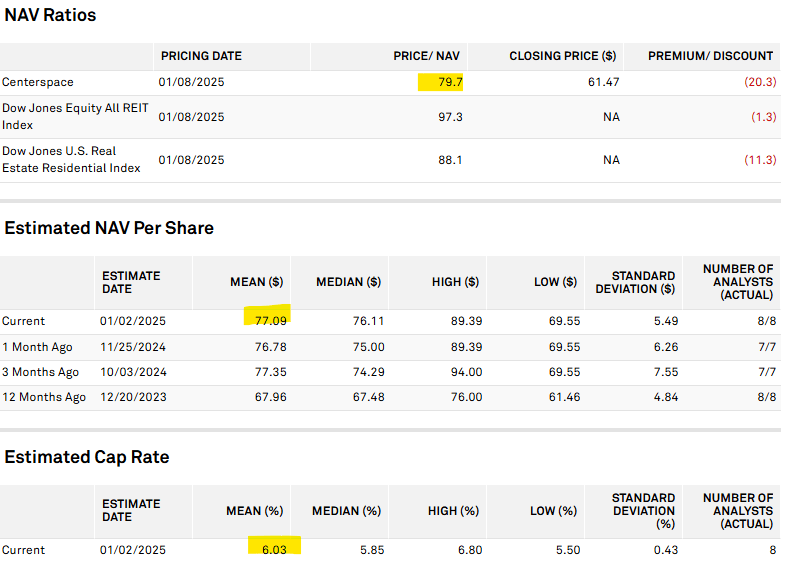Viewport: 799px width, 562px height.
Task: Click the NAV Ratios section heading
Action: [x=51, y=15]
